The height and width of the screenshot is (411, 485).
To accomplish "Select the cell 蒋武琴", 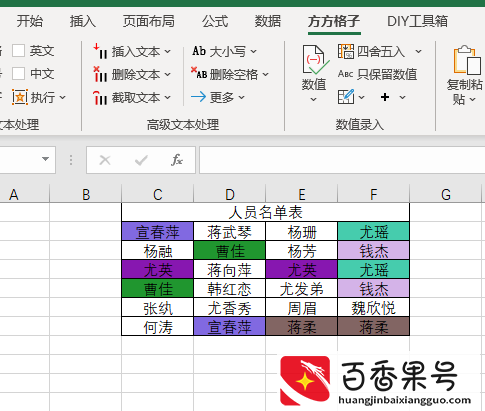I will pos(230,232).
